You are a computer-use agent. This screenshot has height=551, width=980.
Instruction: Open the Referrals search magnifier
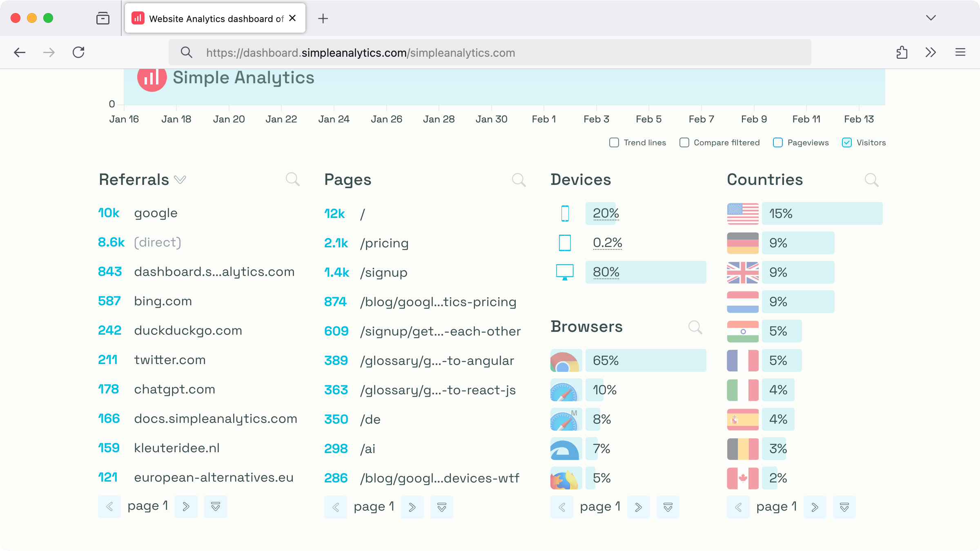click(292, 179)
